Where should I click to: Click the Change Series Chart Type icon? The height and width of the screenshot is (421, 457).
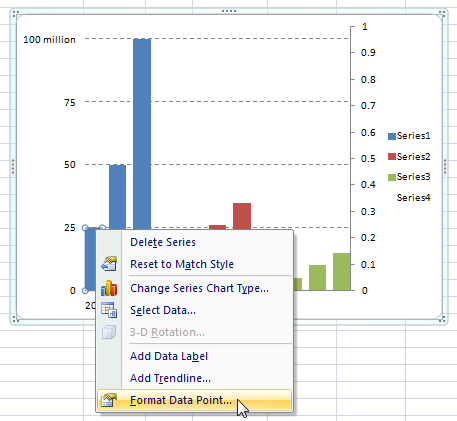tap(109, 288)
